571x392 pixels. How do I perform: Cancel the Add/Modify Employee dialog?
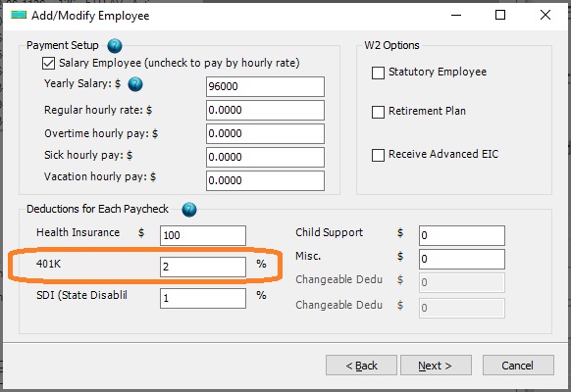click(x=518, y=366)
